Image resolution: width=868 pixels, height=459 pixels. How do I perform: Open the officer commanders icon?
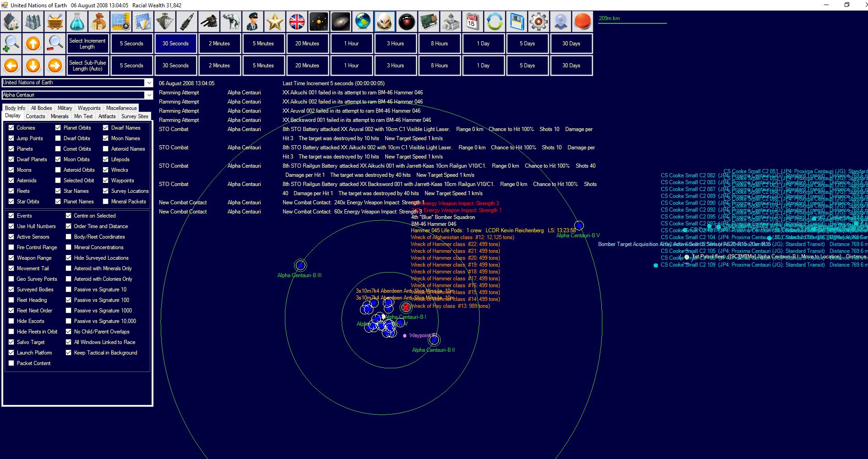(253, 22)
